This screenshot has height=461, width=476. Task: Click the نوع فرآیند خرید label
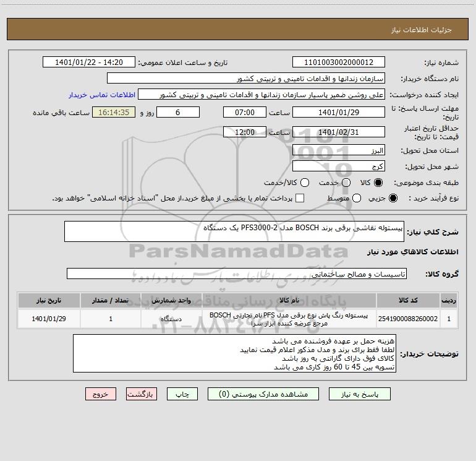click(x=433, y=198)
